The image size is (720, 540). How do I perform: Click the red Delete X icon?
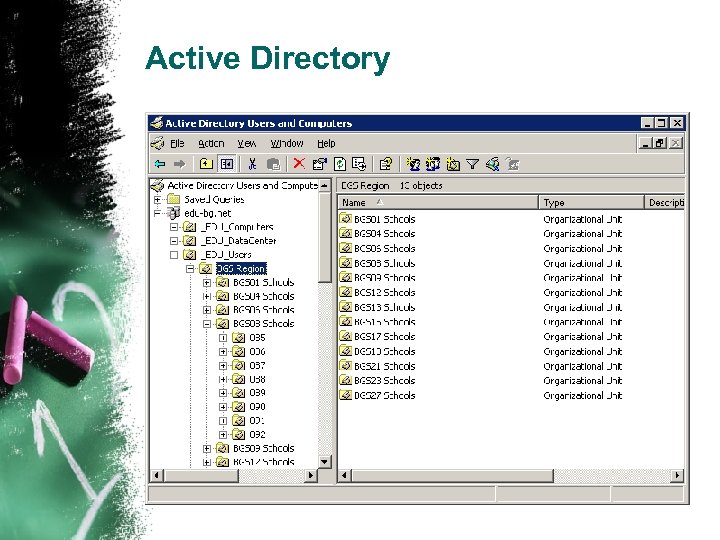click(x=299, y=163)
